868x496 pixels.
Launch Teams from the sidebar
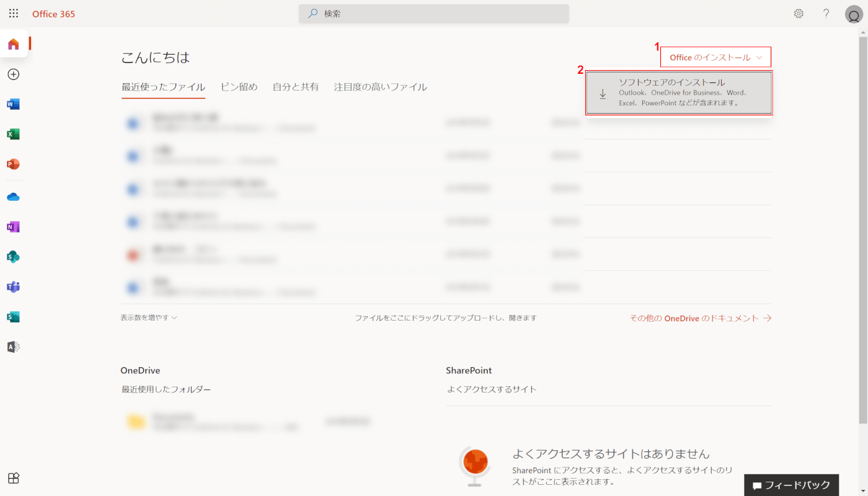(14, 287)
